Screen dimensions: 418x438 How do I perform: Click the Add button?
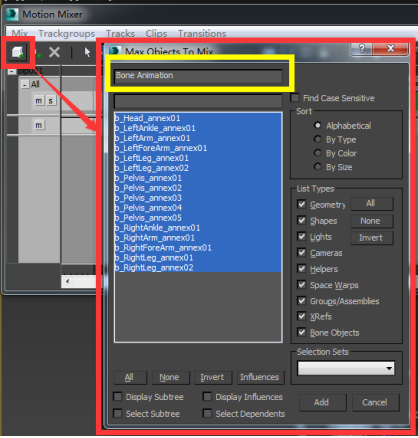[x=322, y=402]
